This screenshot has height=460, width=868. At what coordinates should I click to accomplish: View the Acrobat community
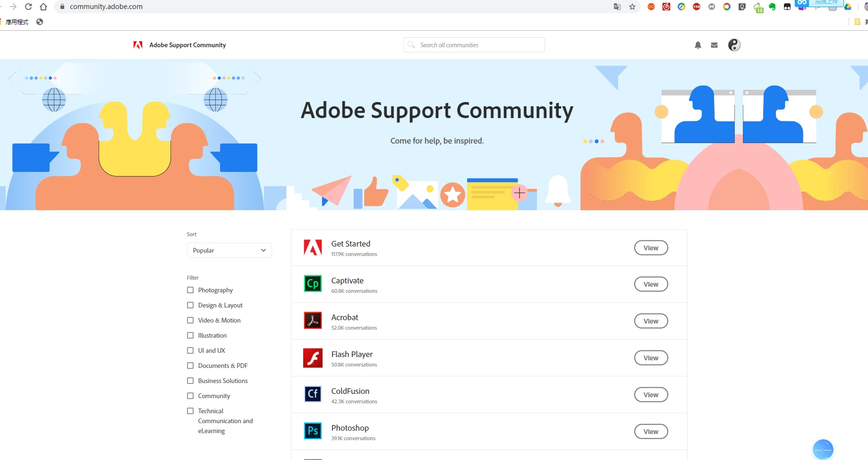click(651, 321)
